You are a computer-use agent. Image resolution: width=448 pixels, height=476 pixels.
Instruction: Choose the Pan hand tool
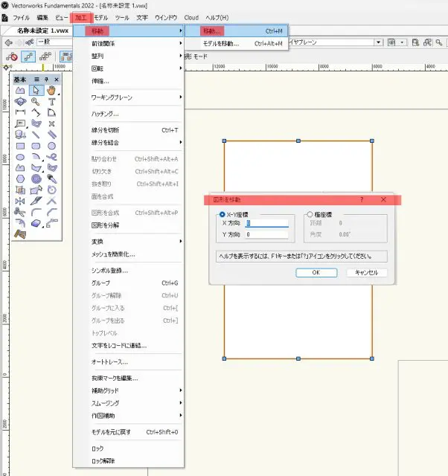tap(51, 91)
